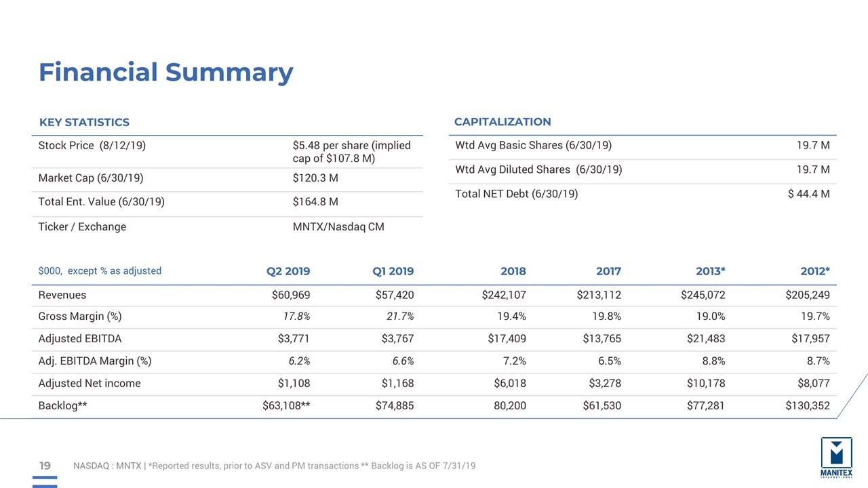Select 2018 revenue $242,107
The image size is (868, 488).
(x=504, y=295)
